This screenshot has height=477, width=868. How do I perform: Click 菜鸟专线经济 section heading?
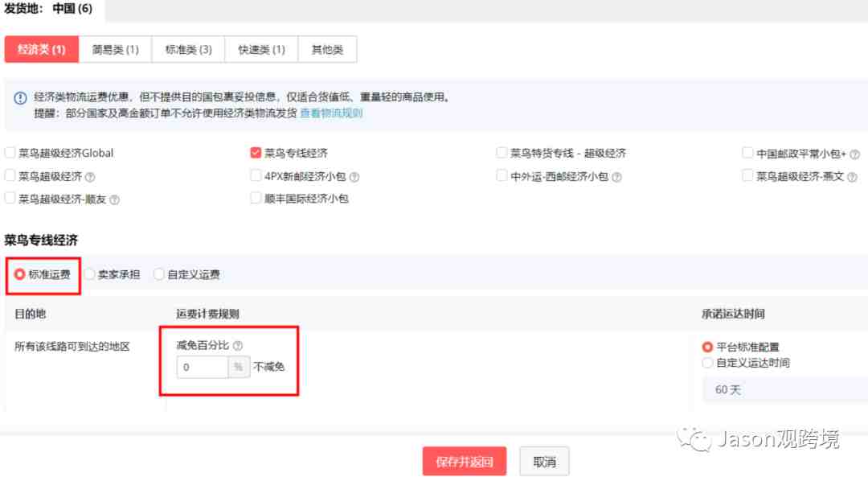pyautogui.click(x=42, y=241)
